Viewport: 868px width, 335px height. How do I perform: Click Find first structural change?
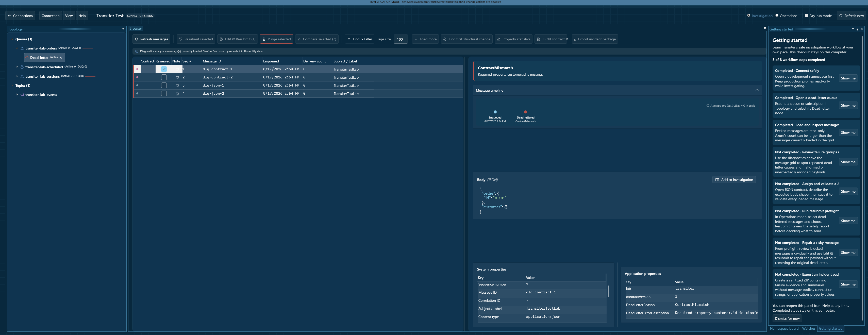point(467,39)
